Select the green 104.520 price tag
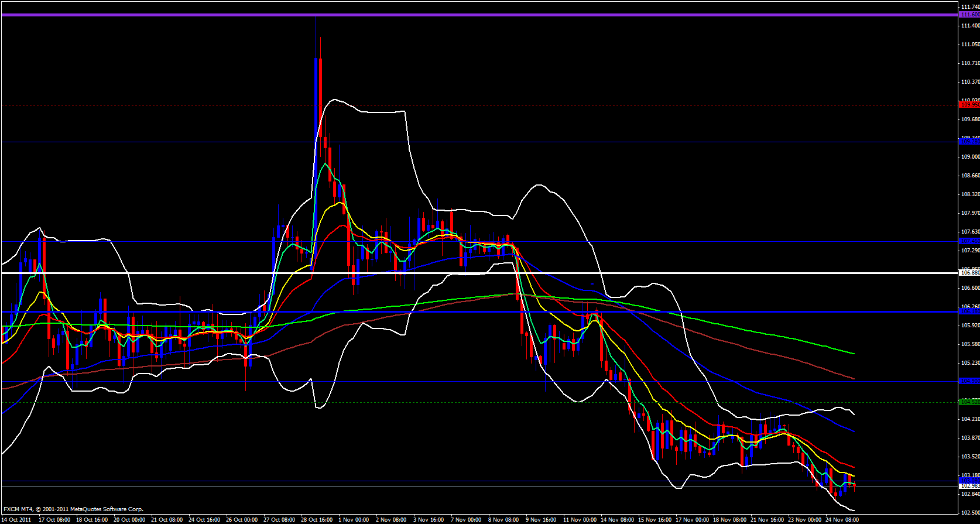 click(x=969, y=402)
